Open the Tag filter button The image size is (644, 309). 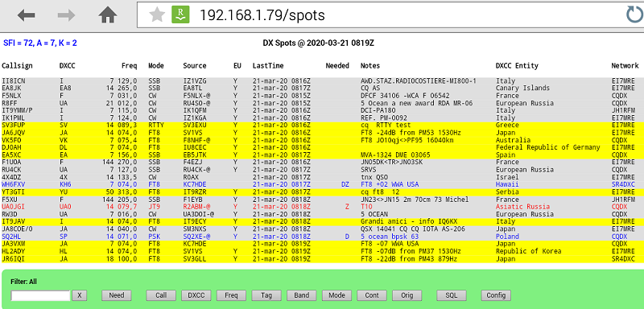(266, 295)
